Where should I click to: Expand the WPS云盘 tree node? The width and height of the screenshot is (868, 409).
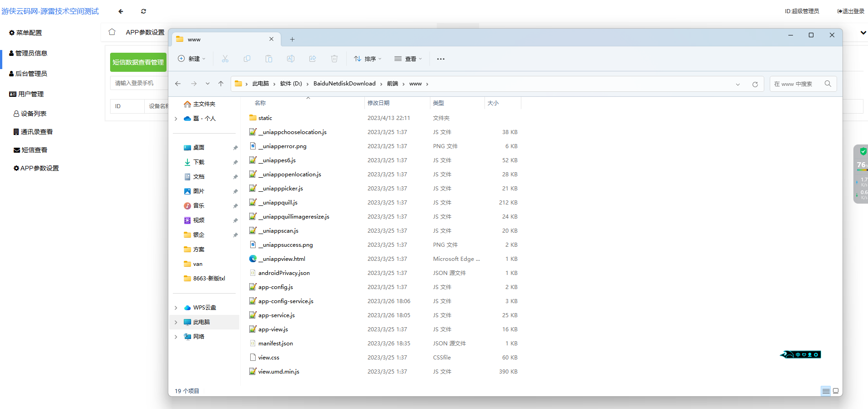click(176, 308)
